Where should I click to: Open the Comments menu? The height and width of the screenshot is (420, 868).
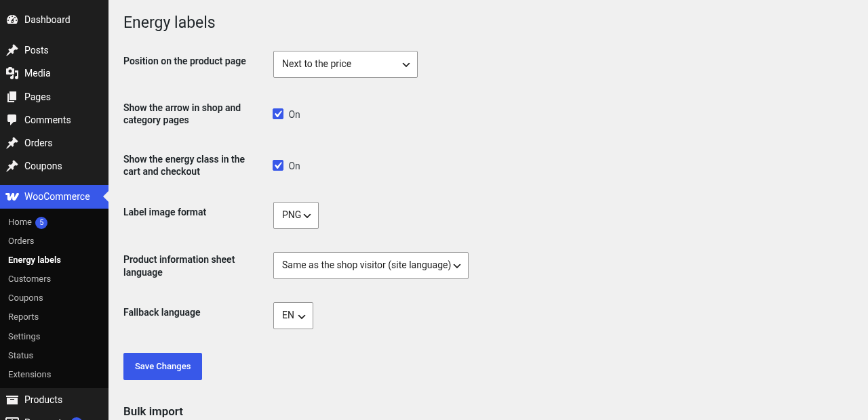54,120
